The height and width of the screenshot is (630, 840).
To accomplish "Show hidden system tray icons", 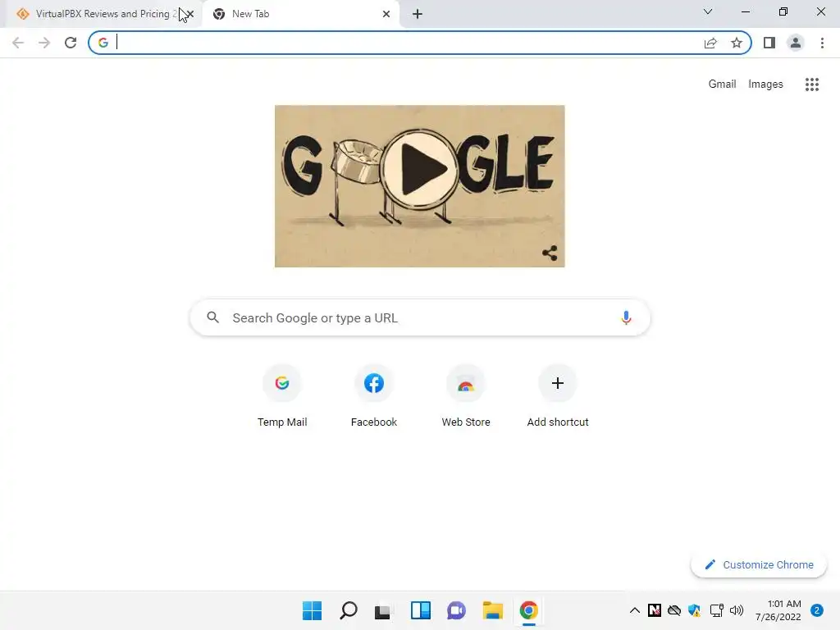I will coord(634,610).
